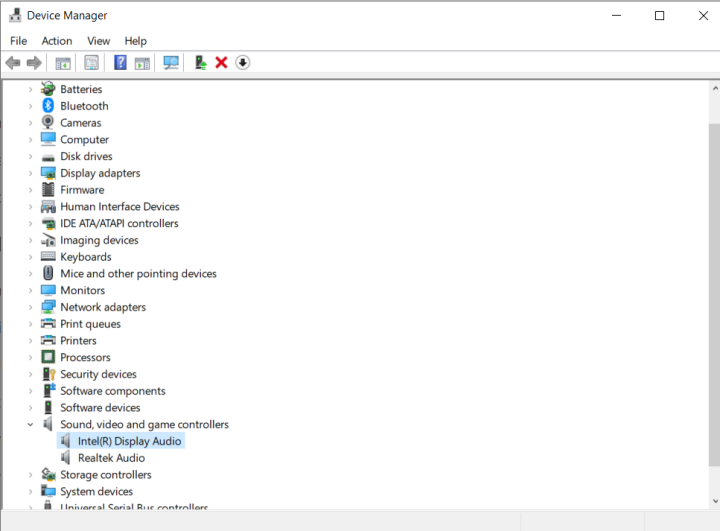Click the blue Help question mark icon
The height and width of the screenshot is (531, 720).
pyautogui.click(x=120, y=62)
